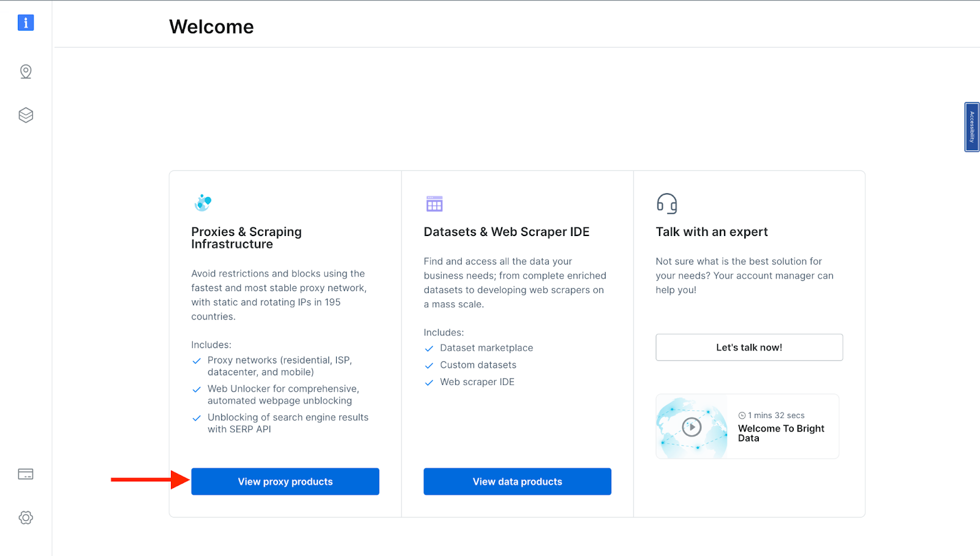
Task: Open the billing card sidebar icon
Action: 26,474
